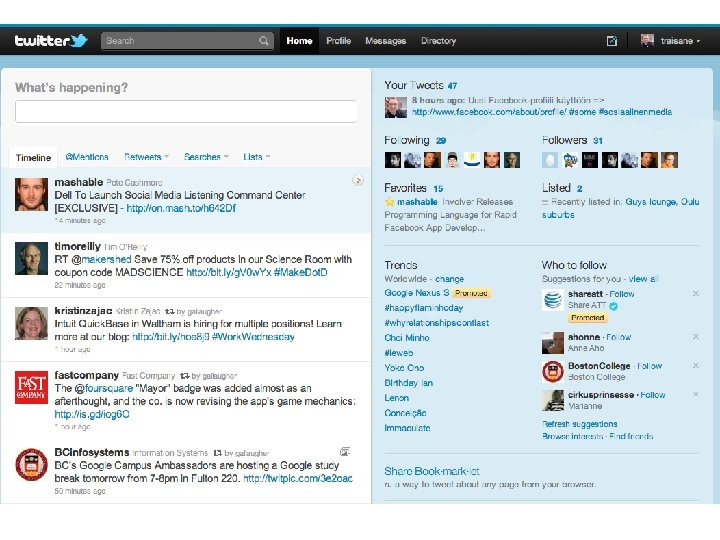Click @makershed mention in timoreilly tweet
This screenshot has height=540, width=720.
(101, 259)
